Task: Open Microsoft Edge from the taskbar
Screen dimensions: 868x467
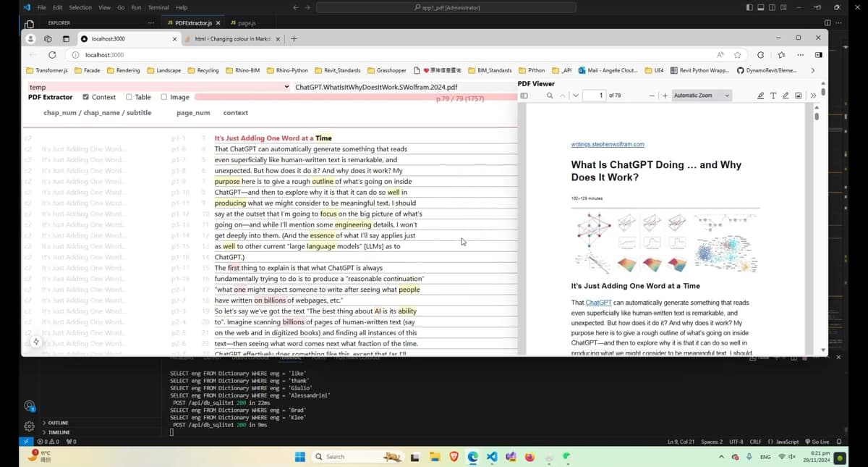Action: click(x=473, y=457)
